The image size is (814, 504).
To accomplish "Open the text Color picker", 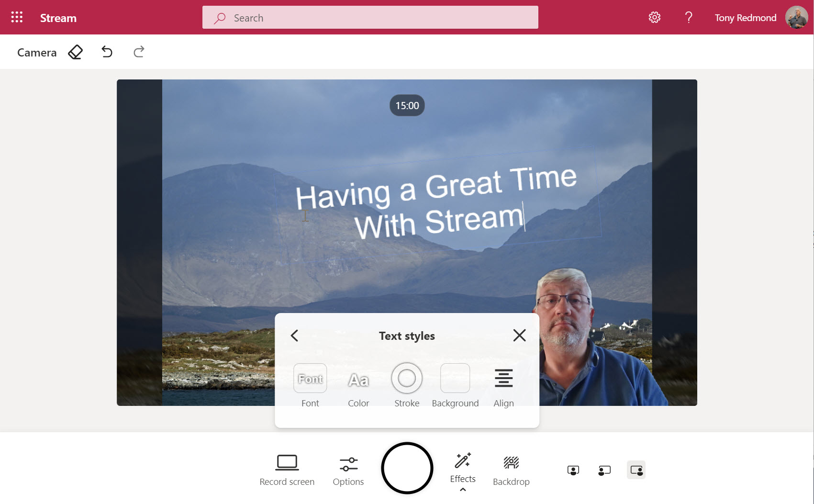I will tap(358, 379).
